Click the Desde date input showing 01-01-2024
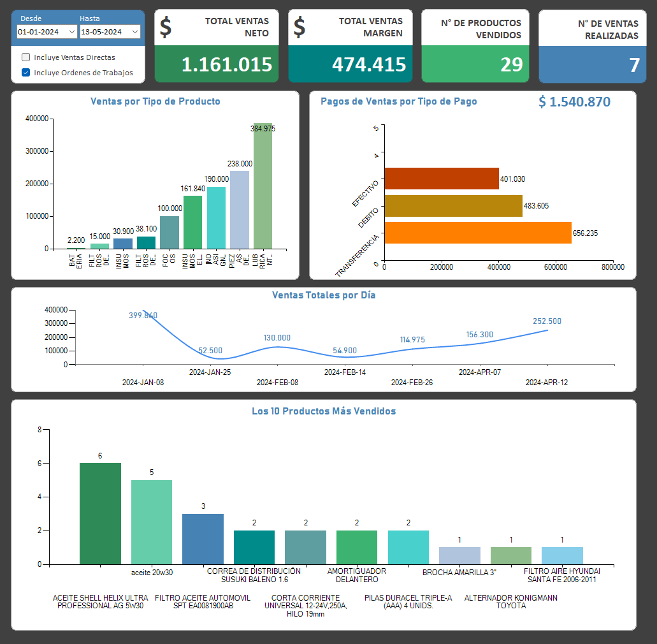 (40, 32)
